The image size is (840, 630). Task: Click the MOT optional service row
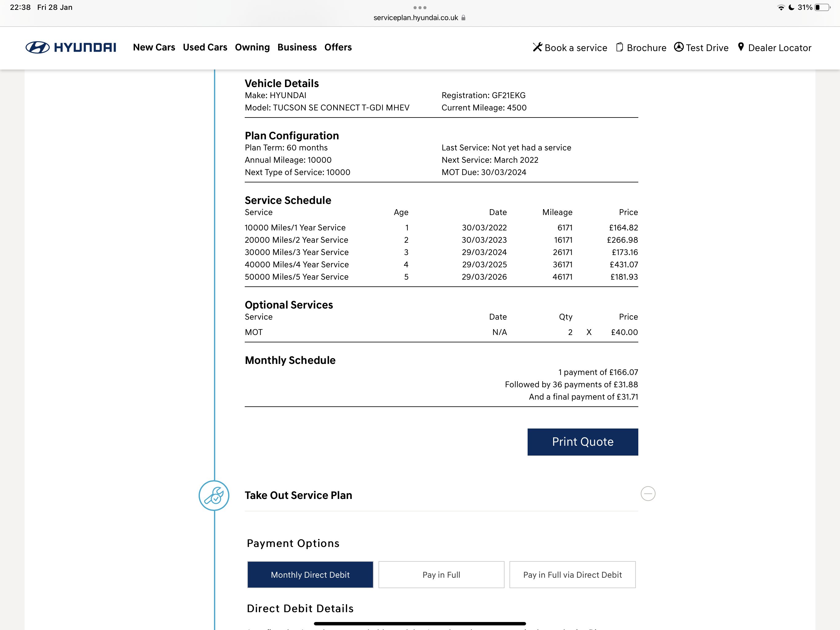441,332
